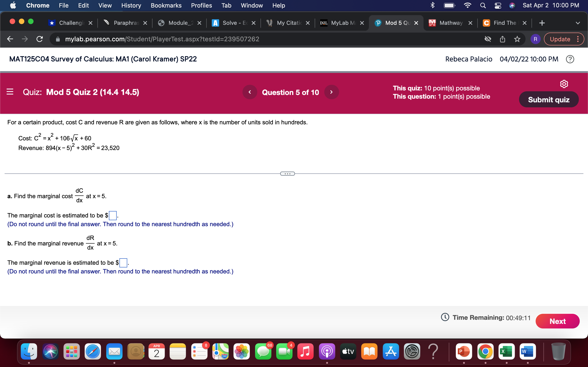Viewport: 588px width, 367px height.
Task: Click the Chrome profile avatar icon R
Action: tap(536, 39)
